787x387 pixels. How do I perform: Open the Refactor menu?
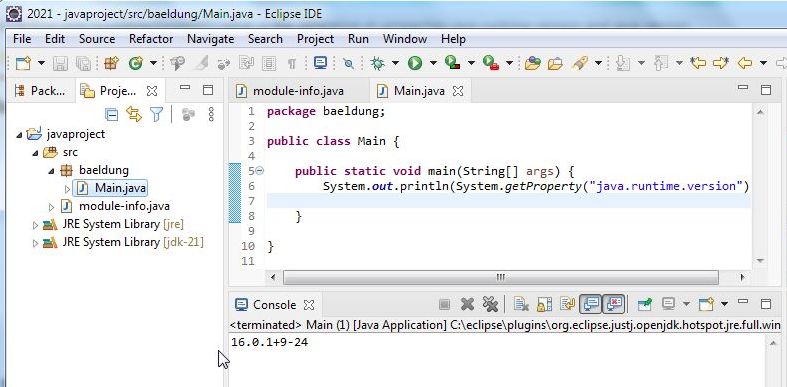click(151, 39)
